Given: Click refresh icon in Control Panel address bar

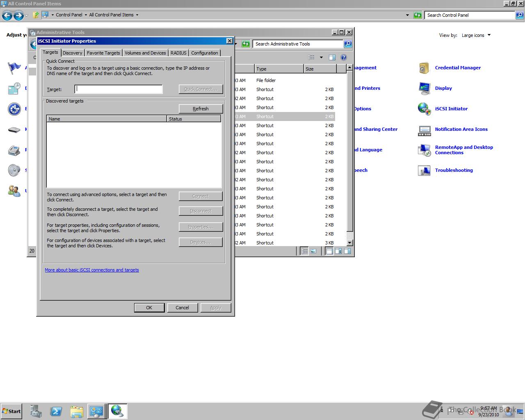Looking at the screenshot, I should point(418,15).
